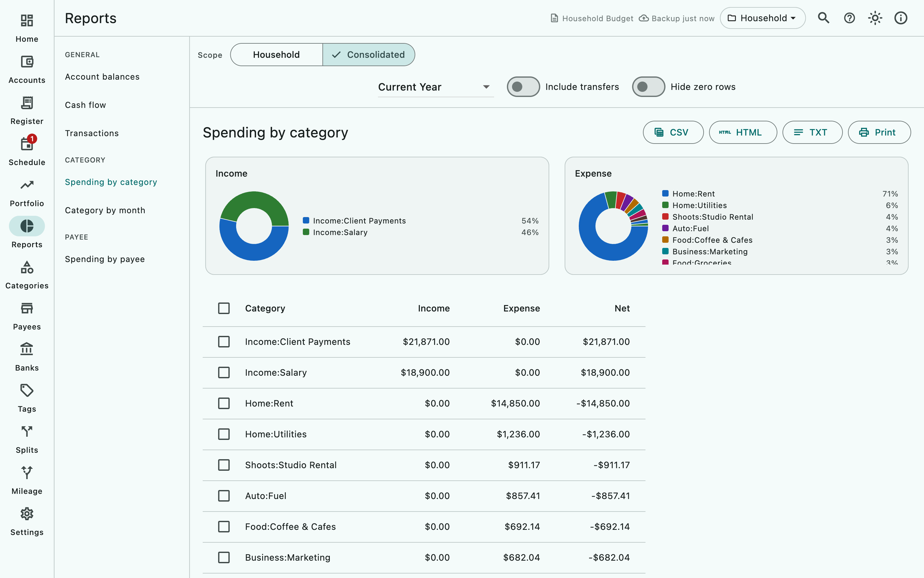Open the Splits icon

click(x=27, y=432)
